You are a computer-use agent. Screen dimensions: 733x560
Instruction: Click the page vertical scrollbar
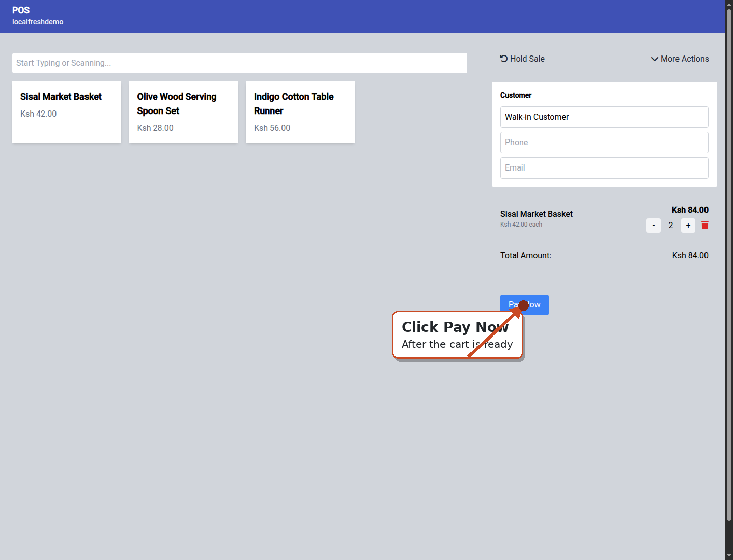coord(729,265)
